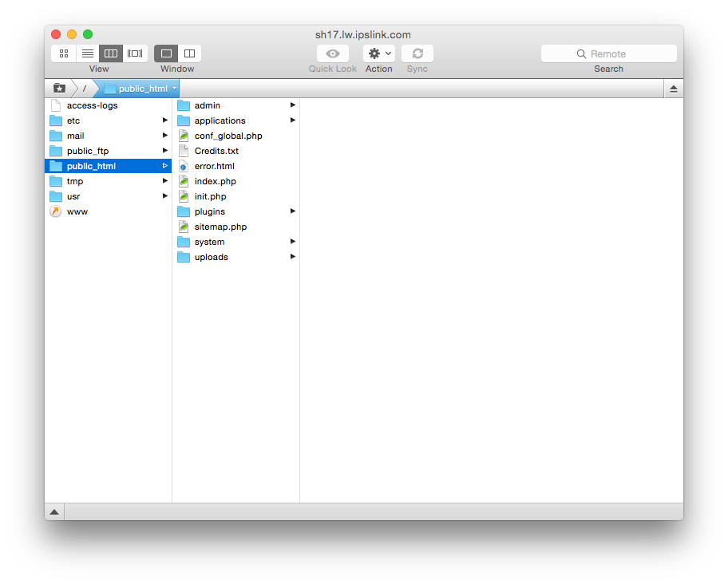Show the transfers panel at bottom left
728x584 pixels.
pos(54,511)
